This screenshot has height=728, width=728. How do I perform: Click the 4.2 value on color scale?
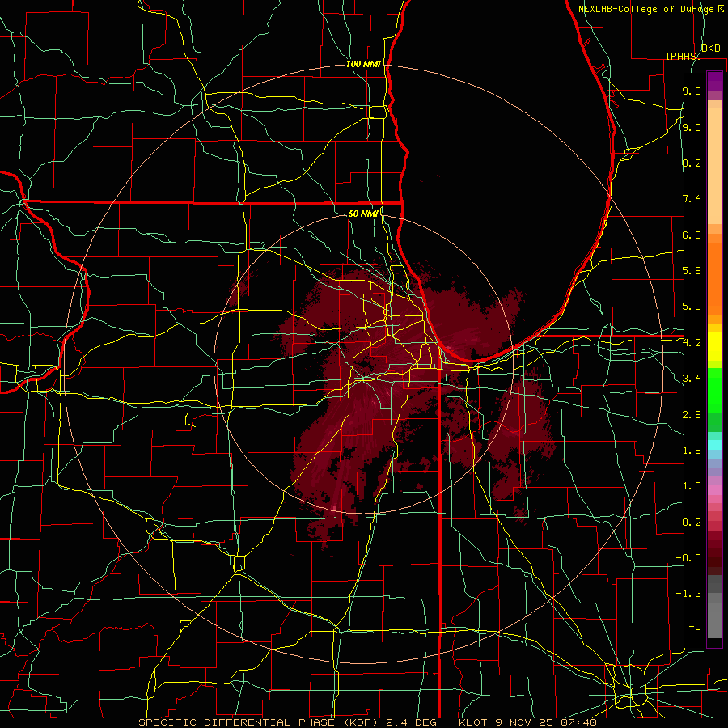point(692,343)
